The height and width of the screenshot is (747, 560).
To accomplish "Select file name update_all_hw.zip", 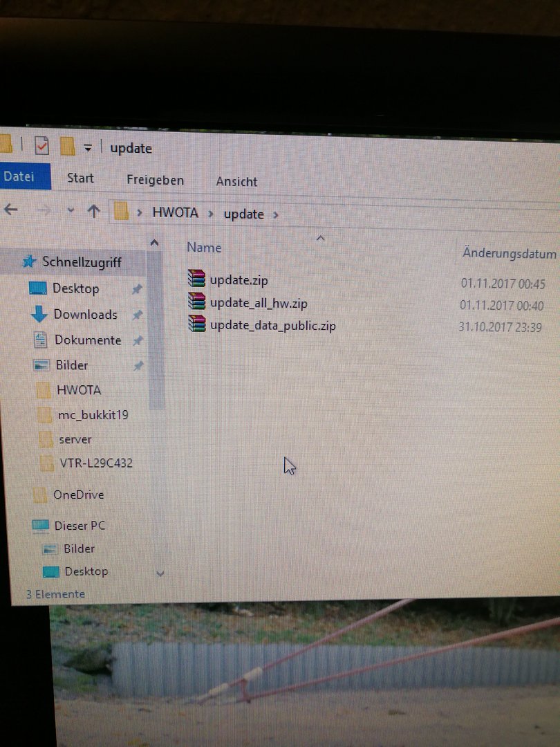I will coord(259,304).
